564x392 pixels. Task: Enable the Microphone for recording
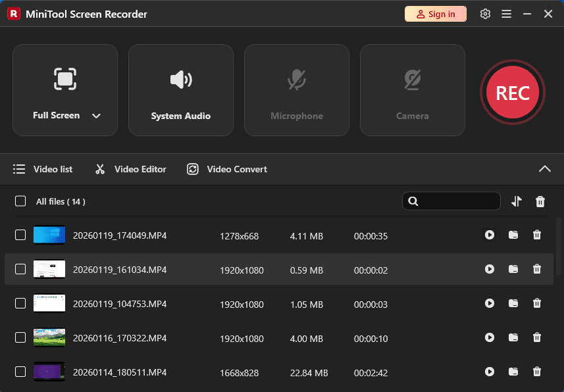(296, 90)
